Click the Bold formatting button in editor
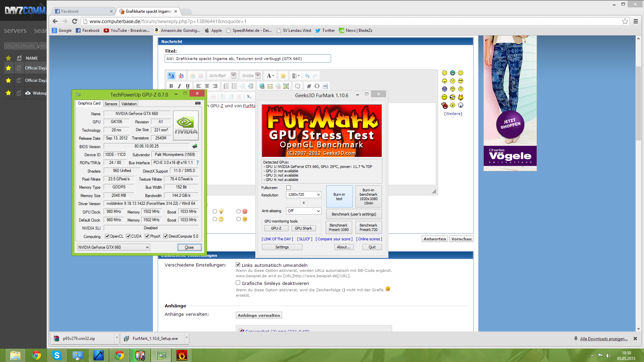Screen dimensions: 644x362 click(x=171, y=86)
